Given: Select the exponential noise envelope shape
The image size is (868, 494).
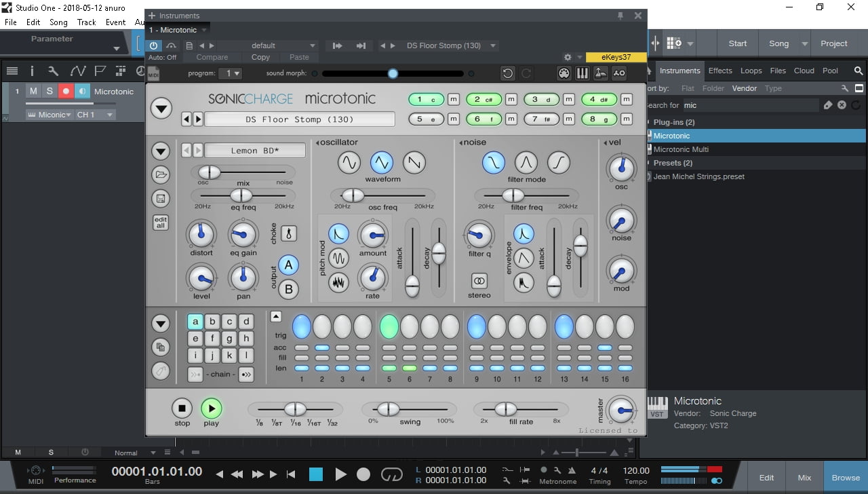Looking at the screenshot, I should pyautogui.click(x=523, y=234).
